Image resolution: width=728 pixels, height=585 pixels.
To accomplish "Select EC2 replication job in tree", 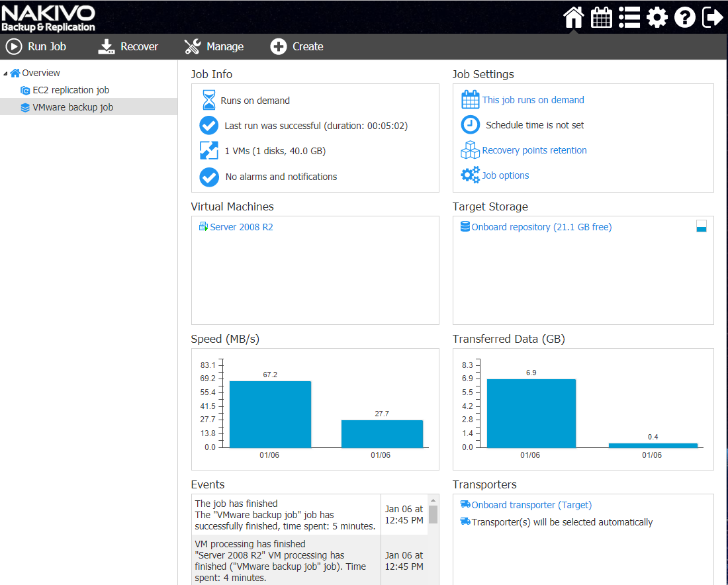I will tap(71, 90).
